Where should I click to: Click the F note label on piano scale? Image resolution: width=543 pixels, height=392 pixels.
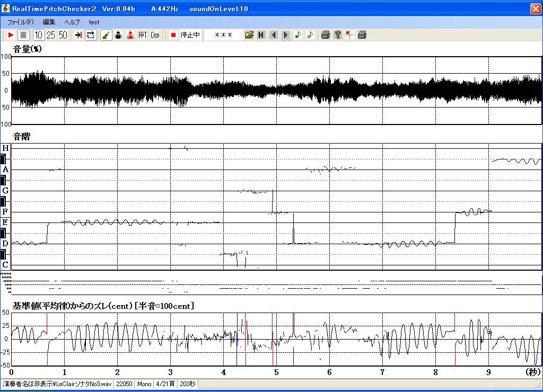(5, 212)
